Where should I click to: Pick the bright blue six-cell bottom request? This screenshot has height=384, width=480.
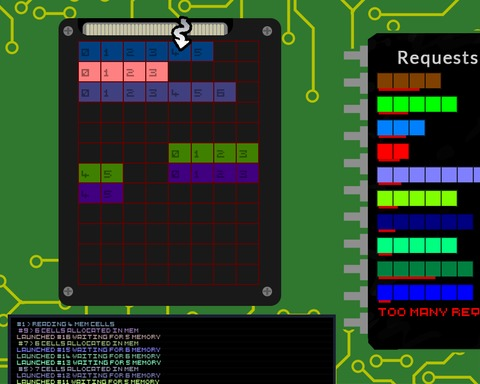point(425,293)
